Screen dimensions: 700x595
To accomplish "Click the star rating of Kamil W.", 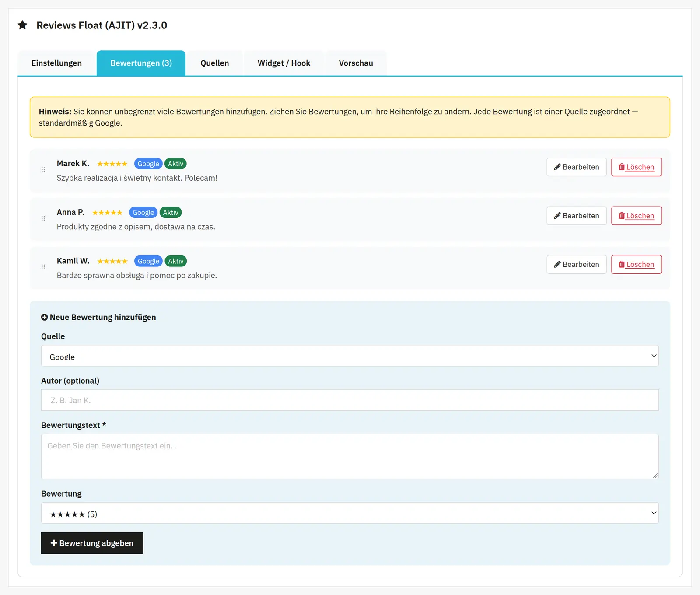I will (x=112, y=261).
